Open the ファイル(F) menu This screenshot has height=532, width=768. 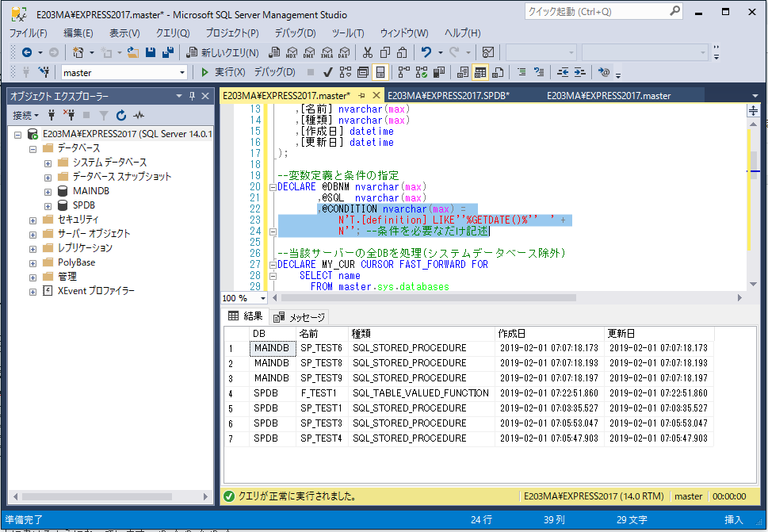(x=29, y=33)
